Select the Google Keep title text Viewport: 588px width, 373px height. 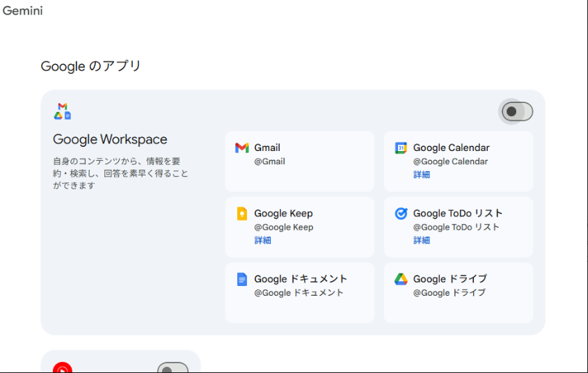click(x=283, y=214)
